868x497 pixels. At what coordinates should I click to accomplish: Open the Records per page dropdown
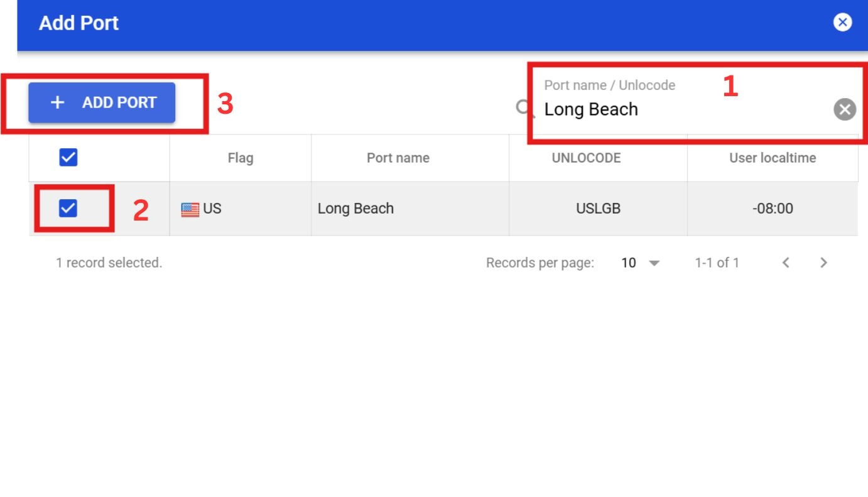click(x=641, y=263)
